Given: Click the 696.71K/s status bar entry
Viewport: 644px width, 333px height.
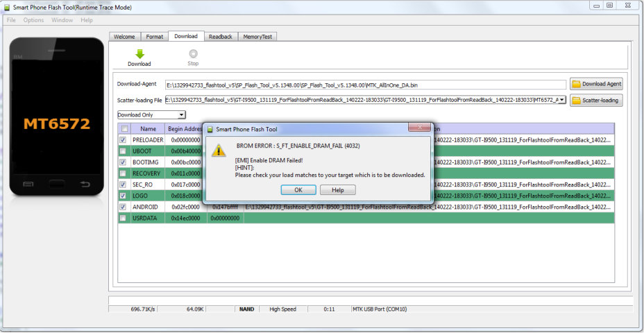Looking at the screenshot, I should tap(142, 309).
